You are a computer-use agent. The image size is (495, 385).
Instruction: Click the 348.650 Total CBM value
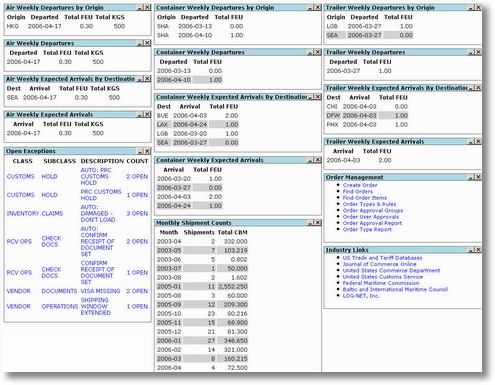click(x=233, y=340)
